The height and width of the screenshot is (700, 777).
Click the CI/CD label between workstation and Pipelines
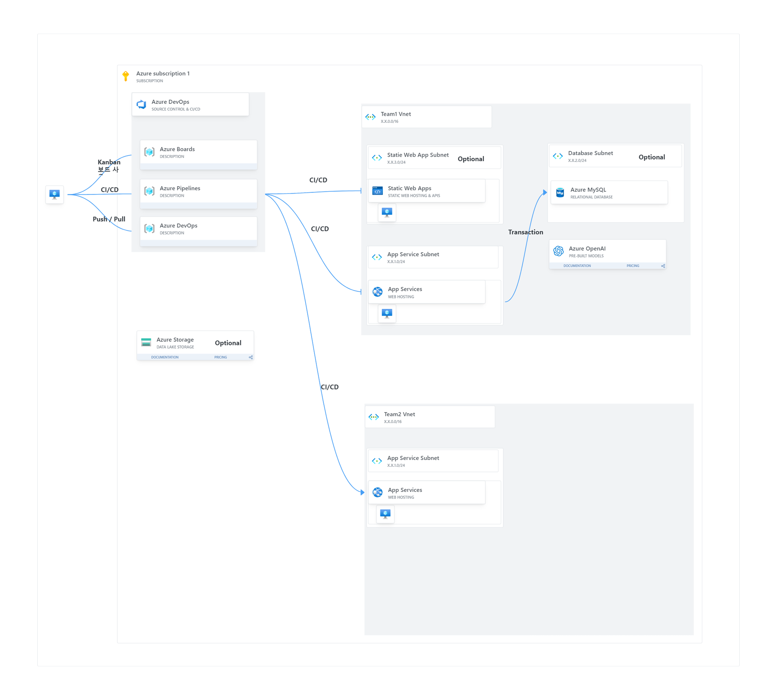(x=110, y=190)
